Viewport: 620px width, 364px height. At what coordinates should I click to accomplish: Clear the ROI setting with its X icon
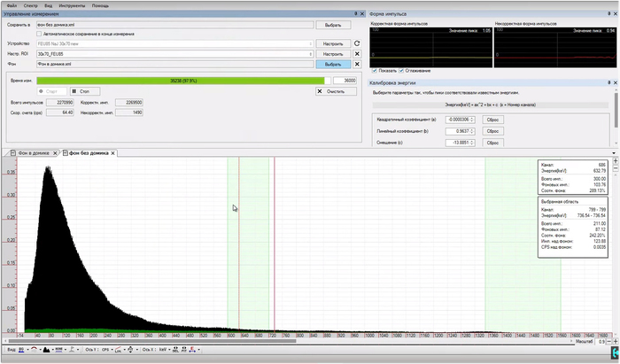[357, 54]
